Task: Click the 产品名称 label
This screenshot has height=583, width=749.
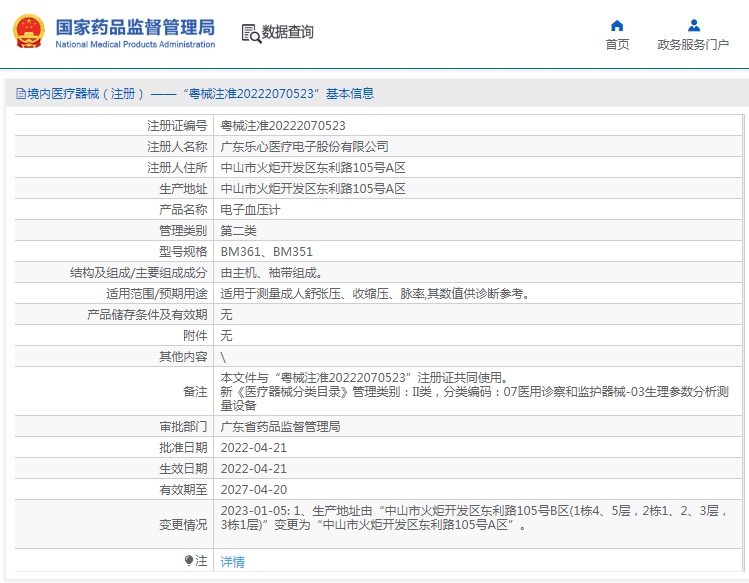Action: pos(183,210)
